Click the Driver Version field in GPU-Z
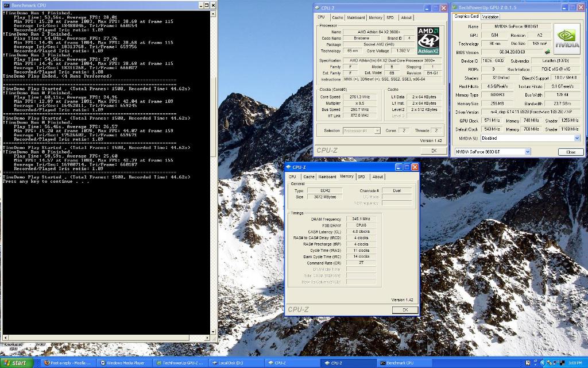Viewport: 588px width, 368px height. coord(531,112)
